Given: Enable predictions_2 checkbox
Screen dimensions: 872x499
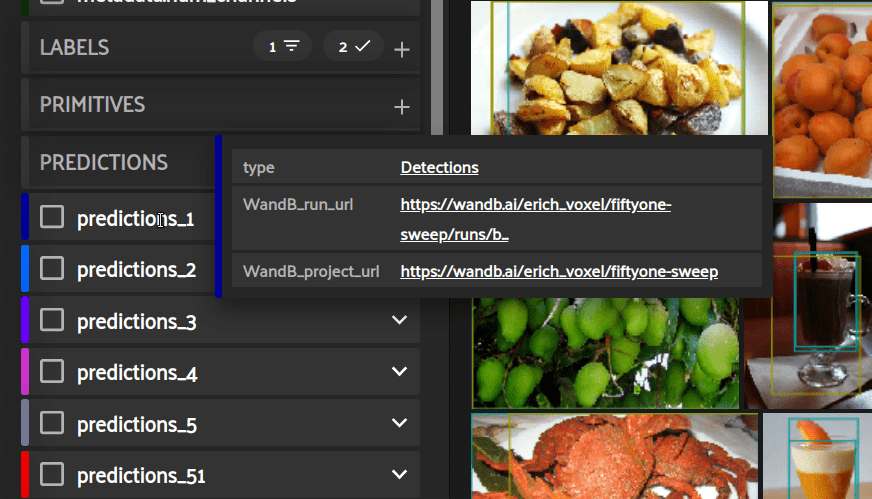Looking at the screenshot, I should (52, 268).
